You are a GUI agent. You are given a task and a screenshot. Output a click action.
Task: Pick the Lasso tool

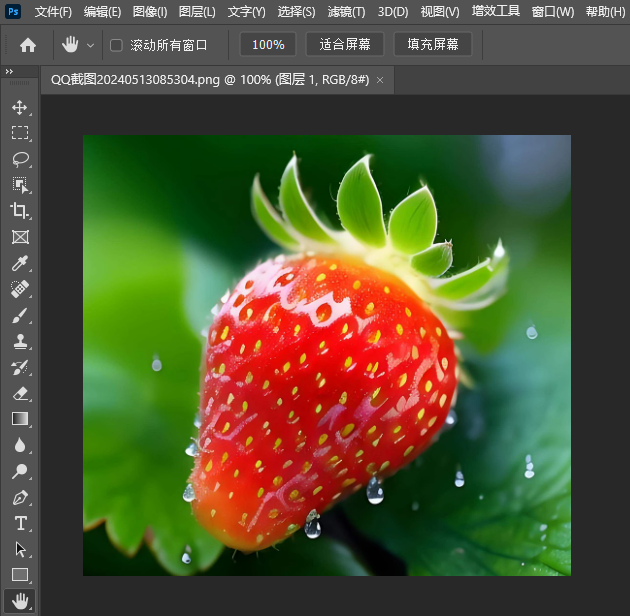point(20,159)
